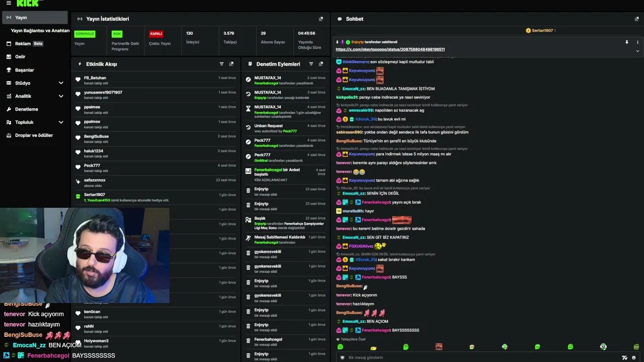Click the shield icon in the message box
The image size is (644, 362).
(x=343, y=357)
